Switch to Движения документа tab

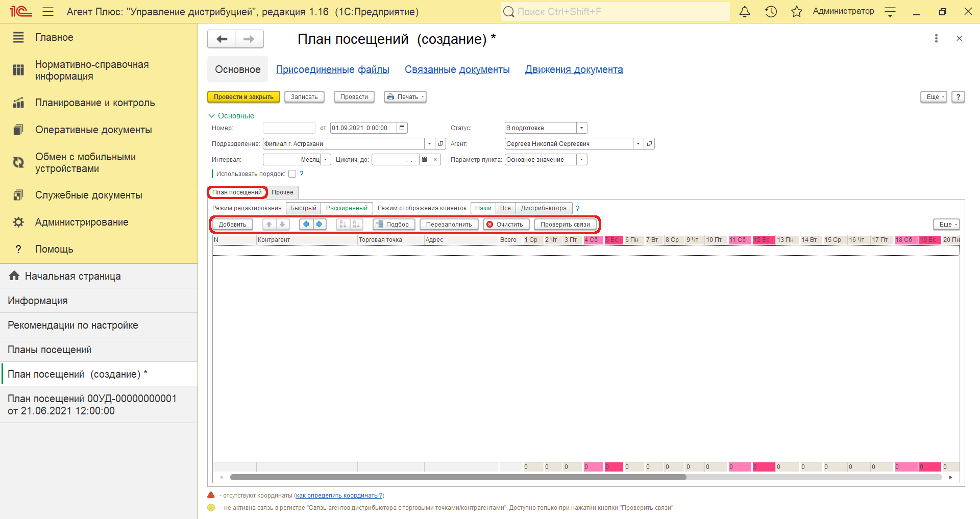pos(574,69)
